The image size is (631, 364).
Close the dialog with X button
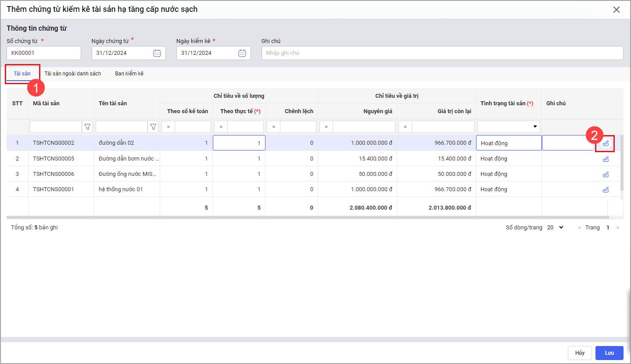tap(617, 10)
